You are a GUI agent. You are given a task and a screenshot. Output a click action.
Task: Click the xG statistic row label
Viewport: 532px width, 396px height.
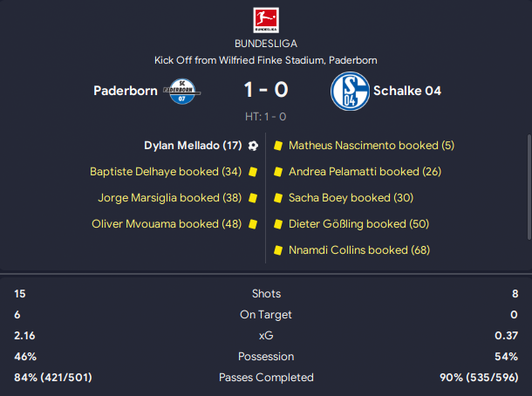point(266,336)
